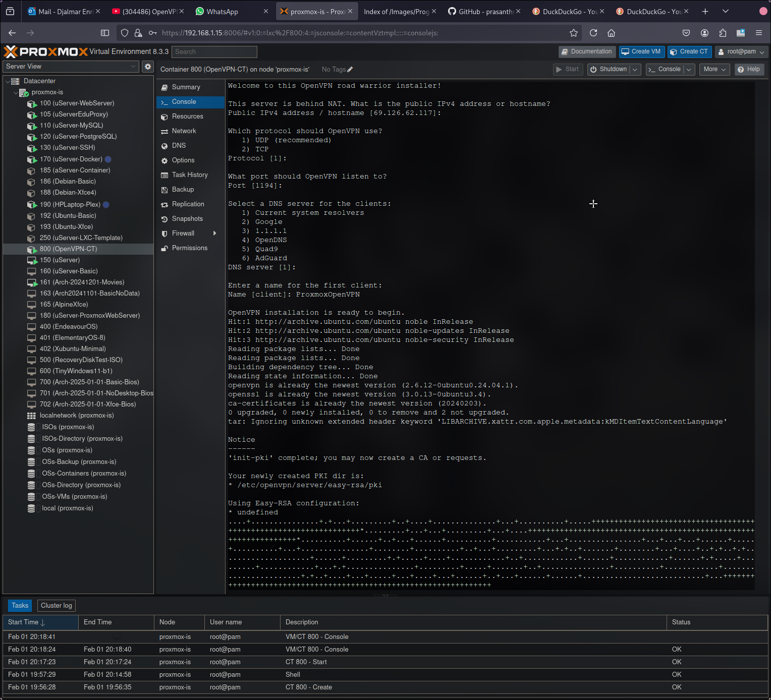Image resolution: width=771 pixels, height=700 pixels.
Task: Open the More dropdown menu
Action: (x=714, y=70)
